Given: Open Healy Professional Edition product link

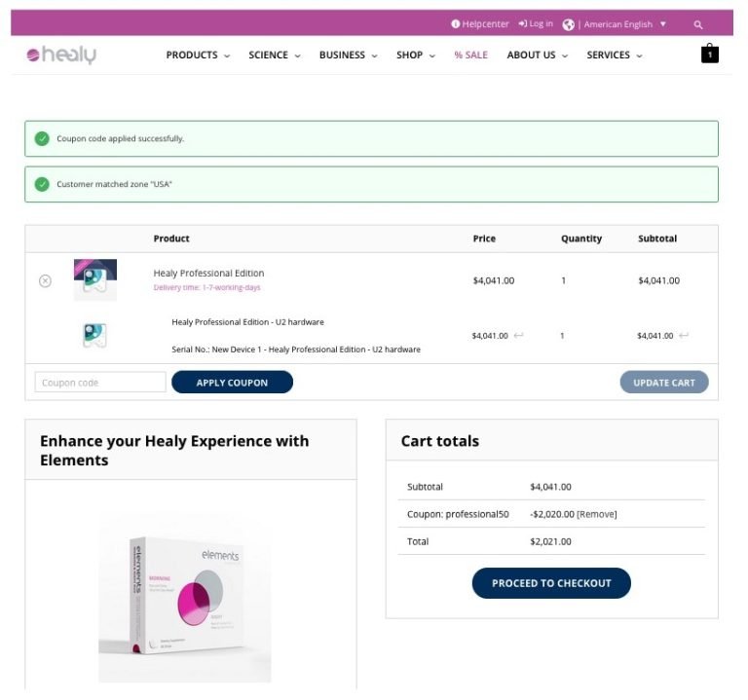Looking at the screenshot, I should pos(208,274).
